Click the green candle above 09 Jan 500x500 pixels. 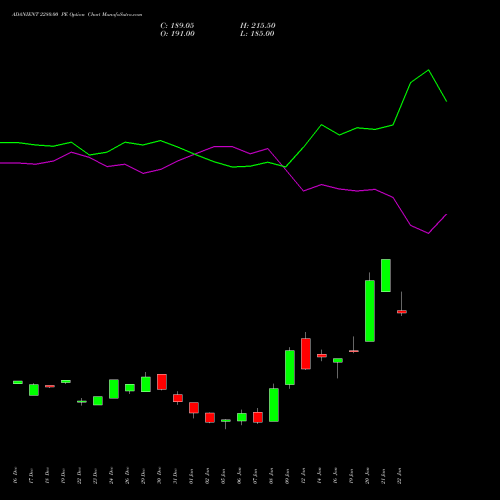click(x=290, y=367)
